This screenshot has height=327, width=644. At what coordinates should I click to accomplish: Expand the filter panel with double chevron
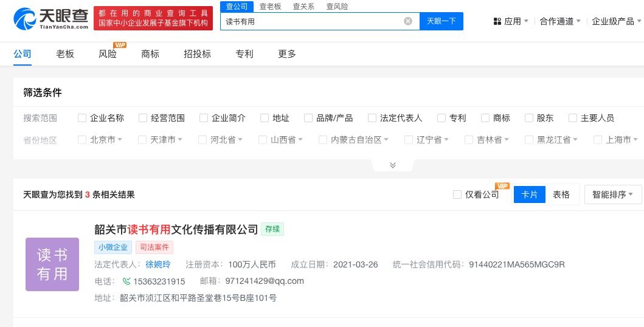click(x=393, y=165)
